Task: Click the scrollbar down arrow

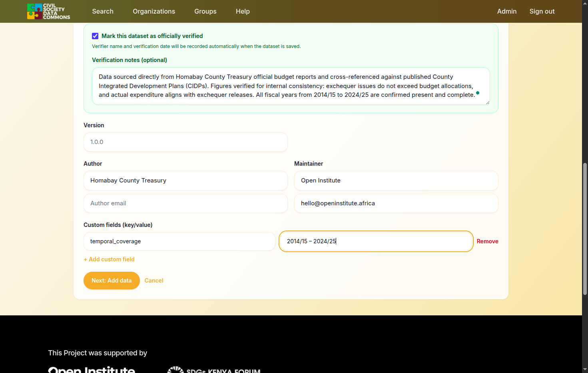Action: 585,369
